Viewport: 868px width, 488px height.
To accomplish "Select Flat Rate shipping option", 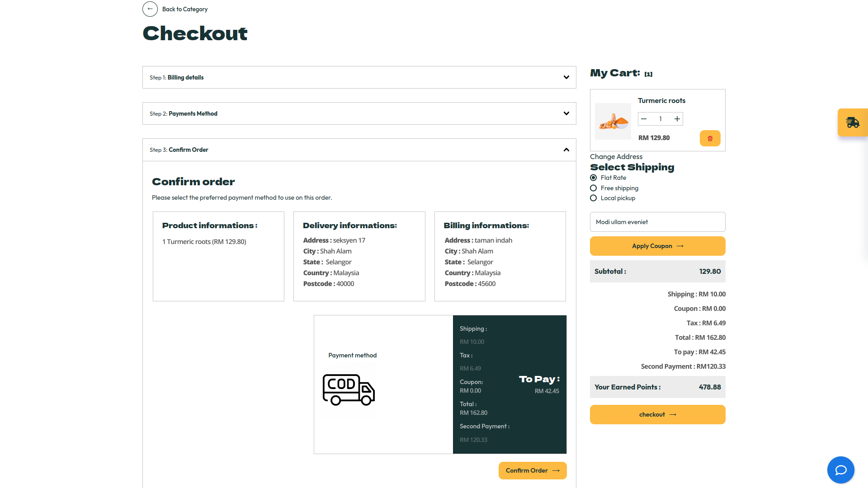I will pyautogui.click(x=594, y=178).
